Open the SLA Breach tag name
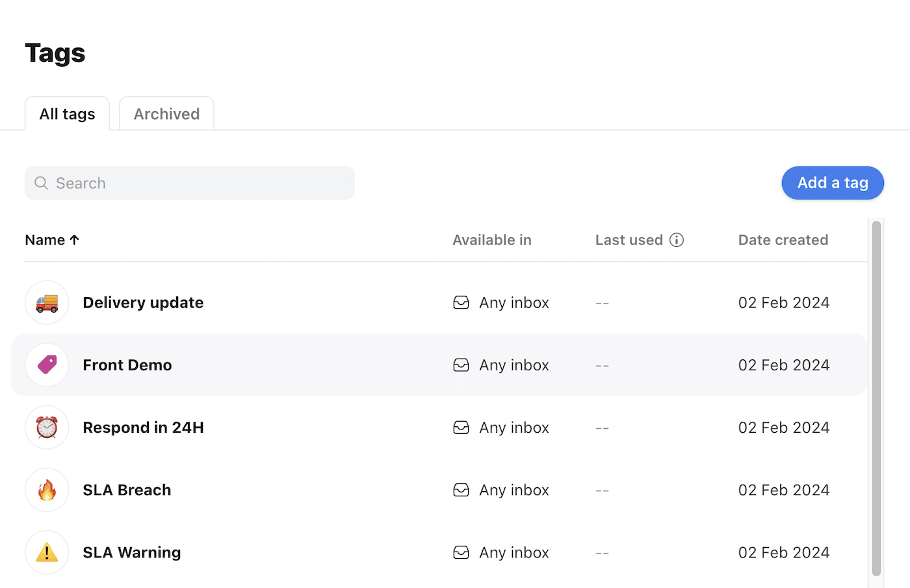The height and width of the screenshot is (588, 910). tap(127, 490)
